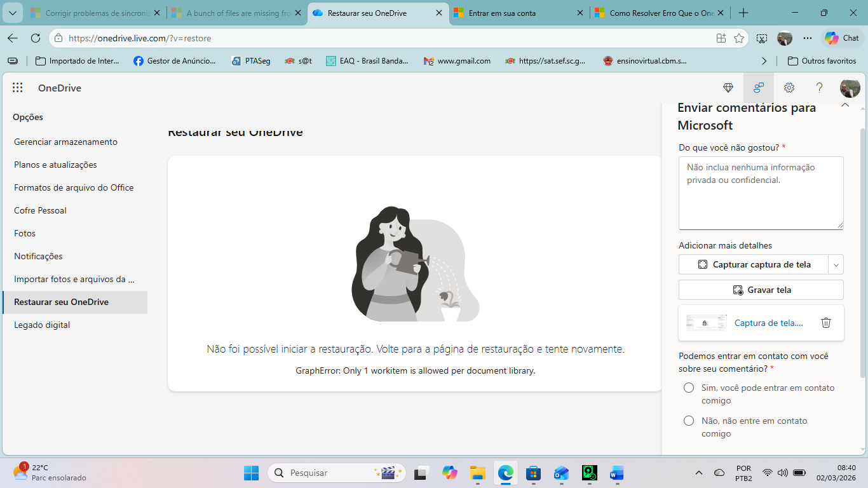Screen dimensions: 868x488
Task: Open the Captura de tela attachment link
Action: [769, 323]
